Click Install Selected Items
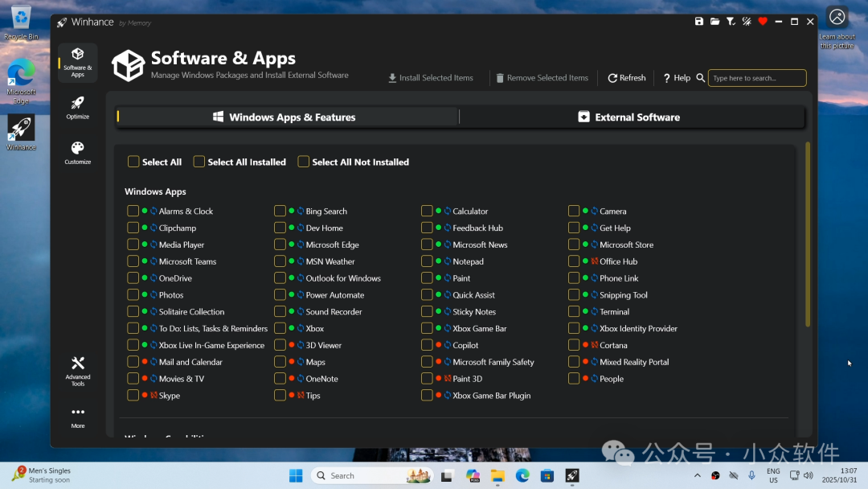Image resolution: width=868 pixels, height=489 pixels. tap(431, 78)
